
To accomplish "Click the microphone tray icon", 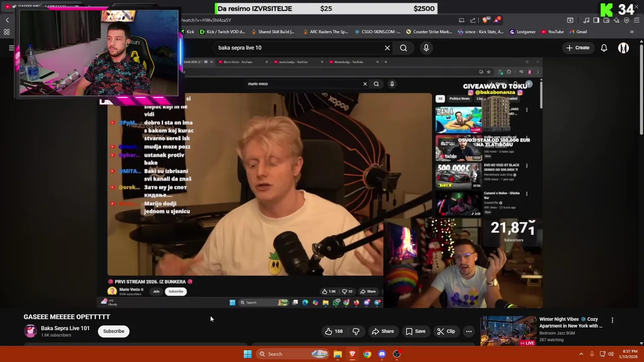I will click(x=592, y=354).
